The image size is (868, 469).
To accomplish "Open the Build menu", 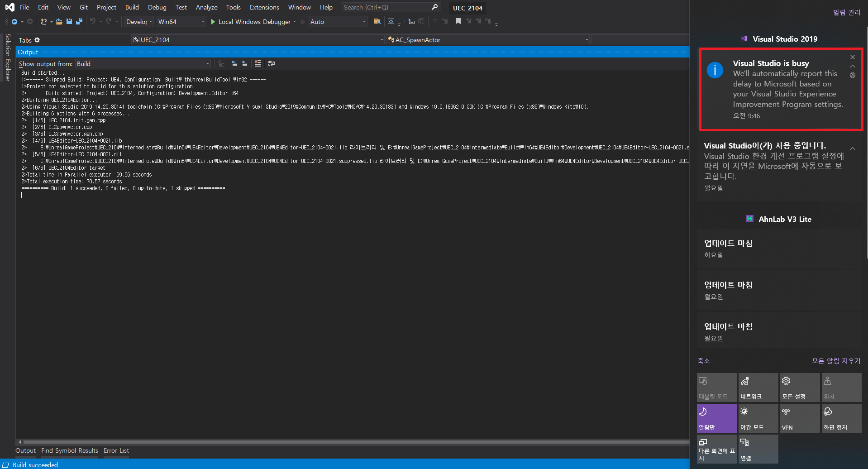I will point(132,7).
